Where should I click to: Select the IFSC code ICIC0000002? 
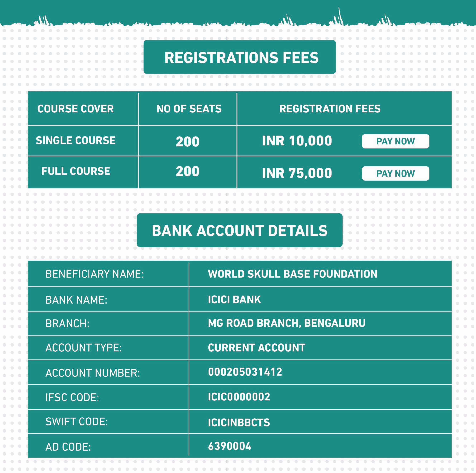(239, 397)
